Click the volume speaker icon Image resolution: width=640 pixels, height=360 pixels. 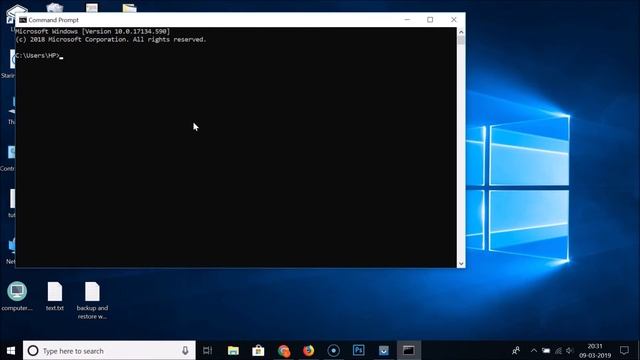570,351
